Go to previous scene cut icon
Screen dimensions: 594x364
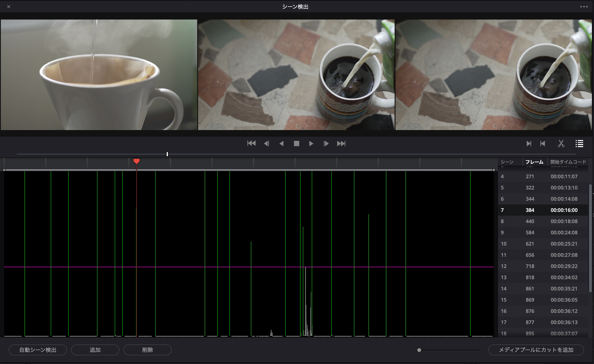[x=542, y=144]
